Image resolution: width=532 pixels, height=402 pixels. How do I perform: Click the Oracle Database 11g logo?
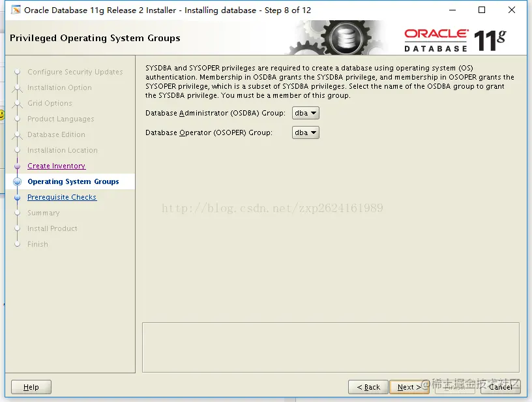coord(455,40)
